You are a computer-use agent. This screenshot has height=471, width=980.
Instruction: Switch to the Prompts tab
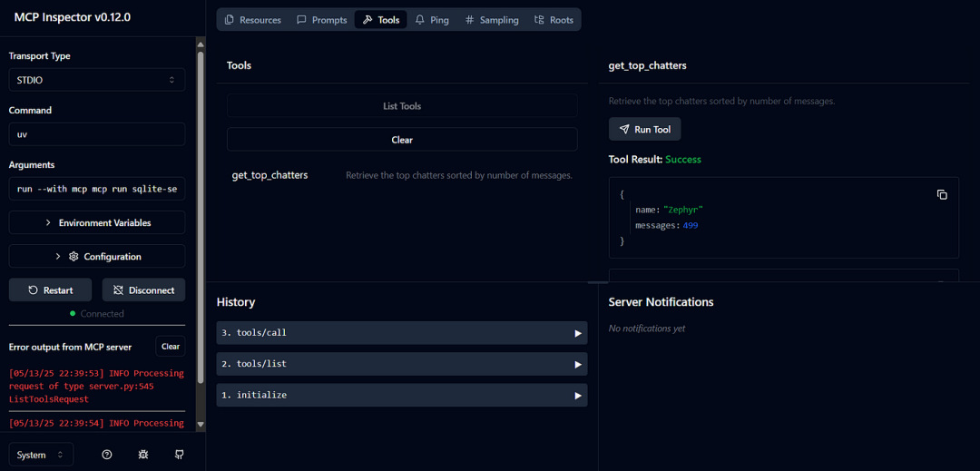[321, 20]
